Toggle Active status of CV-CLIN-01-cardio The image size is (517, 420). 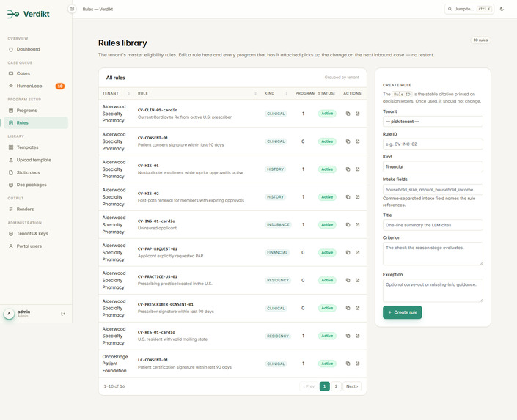point(327,114)
